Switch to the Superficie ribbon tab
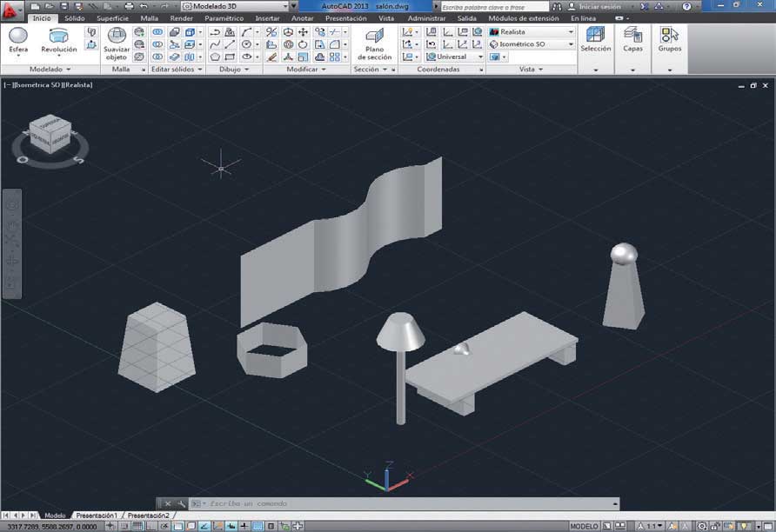776x532 pixels. [112, 18]
